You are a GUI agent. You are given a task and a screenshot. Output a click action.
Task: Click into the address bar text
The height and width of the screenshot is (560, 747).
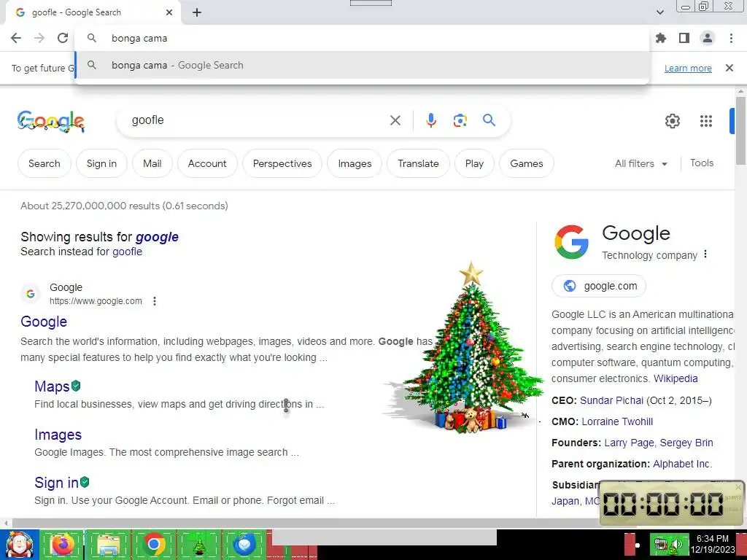pyautogui.click(x=139, y=38)
